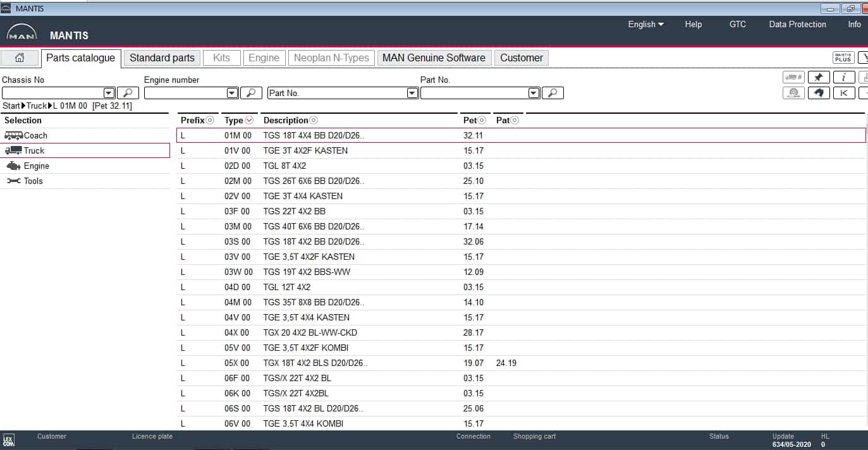Open the greyed-out Engine tab
Screen dimensions: 868x450
coord(264,58)
